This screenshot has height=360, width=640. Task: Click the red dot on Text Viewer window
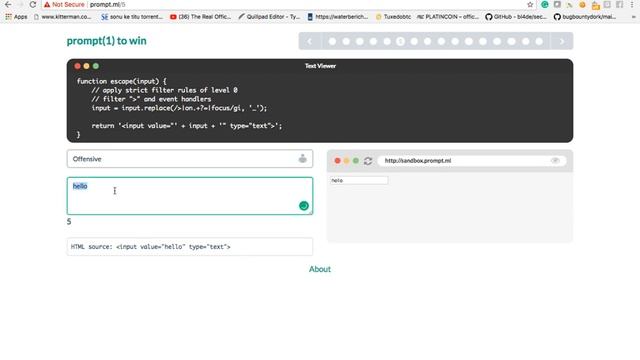[78, 66]
